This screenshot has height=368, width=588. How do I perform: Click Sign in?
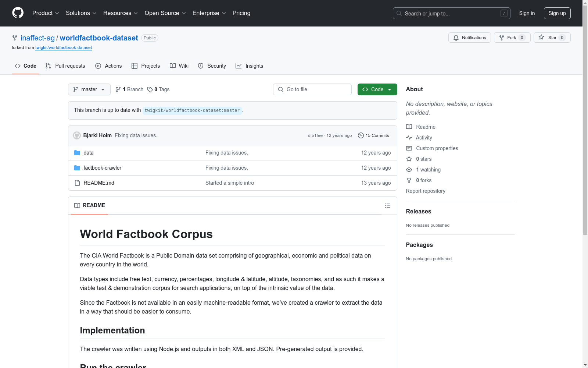[x=527, y=13]
